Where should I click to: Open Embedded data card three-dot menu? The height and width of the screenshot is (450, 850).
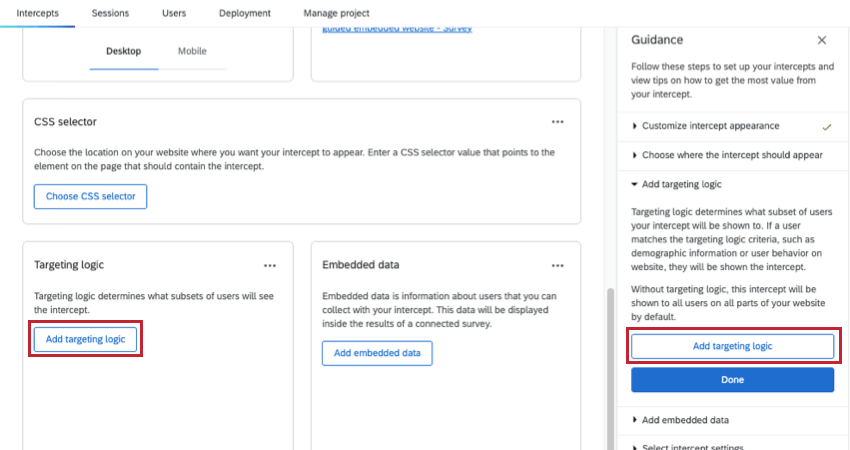coord(558,265)
